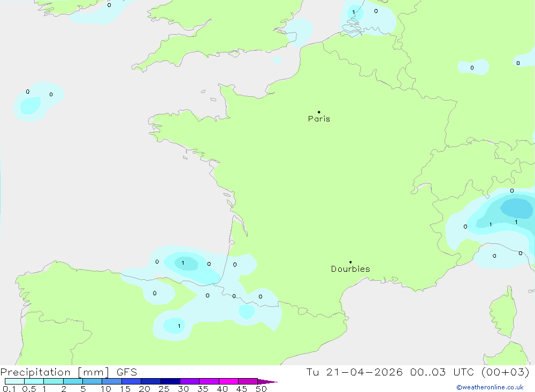
Task: Select the black dot marker above Dourbies
Action: [x=350, y=262]
